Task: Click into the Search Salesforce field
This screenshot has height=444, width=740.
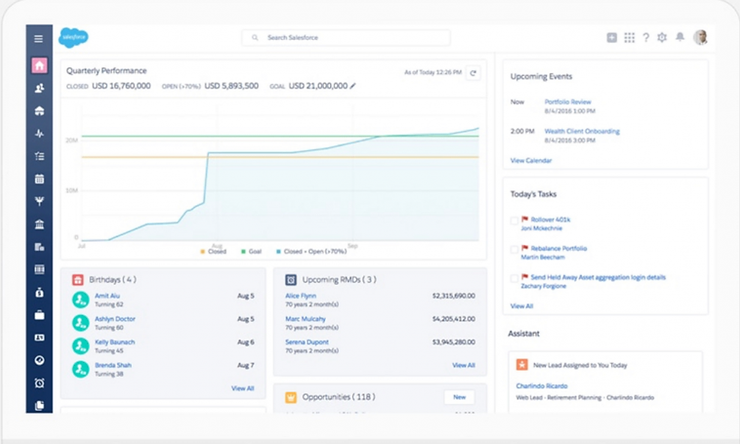Action: (346, 38)
